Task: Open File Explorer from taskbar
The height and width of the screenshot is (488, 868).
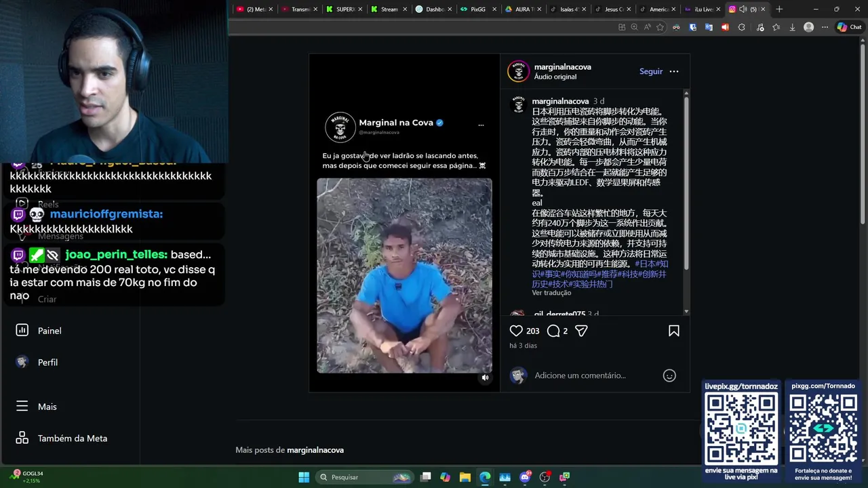Action: click(465, 477)
